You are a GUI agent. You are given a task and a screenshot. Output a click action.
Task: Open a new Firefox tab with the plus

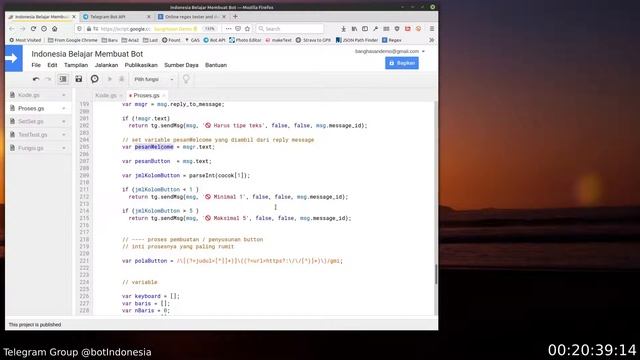pyautogui.click(x=235, y=17)
